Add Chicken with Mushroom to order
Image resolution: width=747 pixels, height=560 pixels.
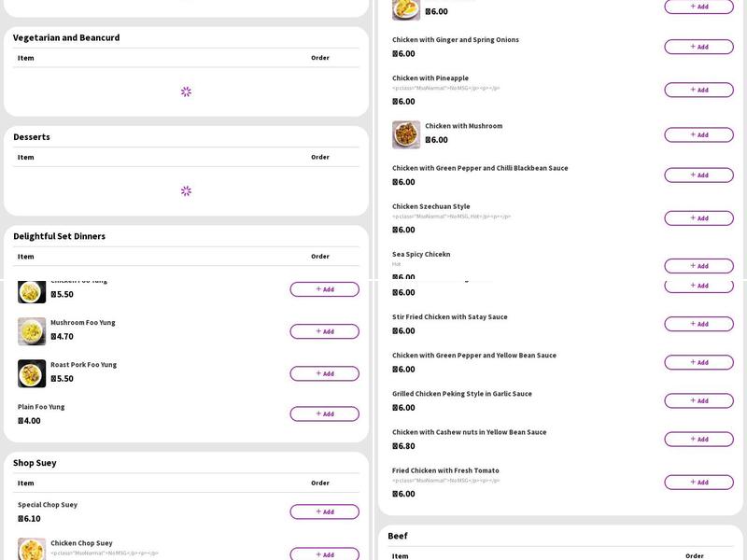click(x=698, y=134)
